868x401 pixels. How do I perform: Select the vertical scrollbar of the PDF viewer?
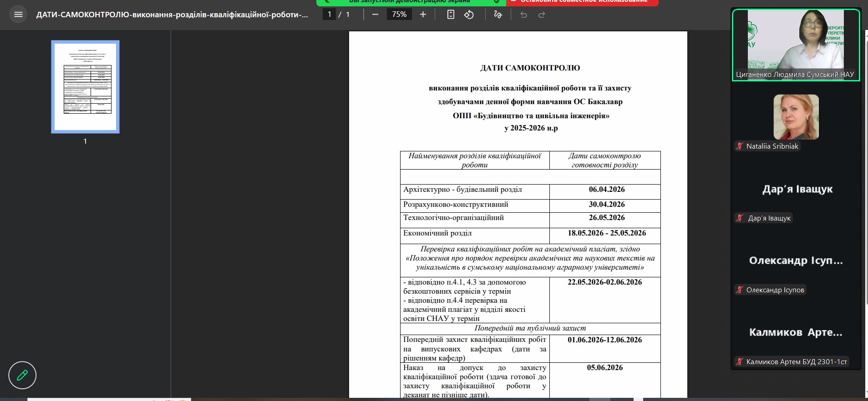pyautogui.click(x=866, y=214)
